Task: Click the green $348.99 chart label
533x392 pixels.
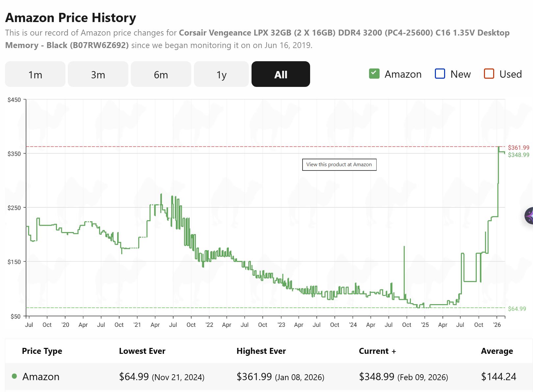Action: (519, 155)
